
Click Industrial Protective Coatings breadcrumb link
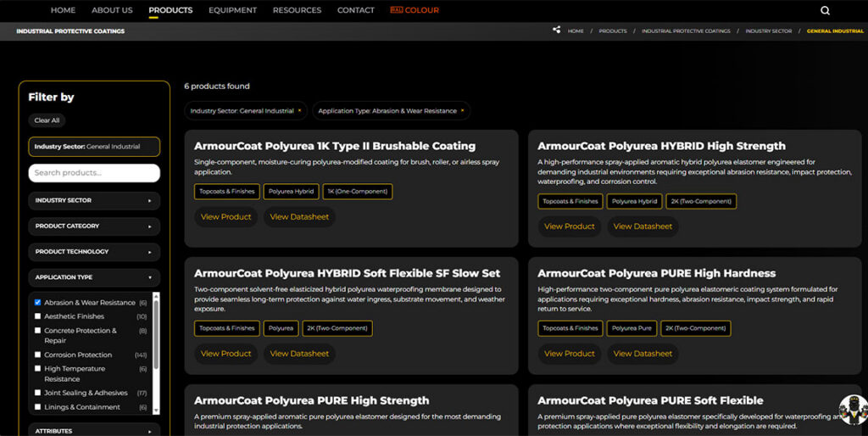686,31
